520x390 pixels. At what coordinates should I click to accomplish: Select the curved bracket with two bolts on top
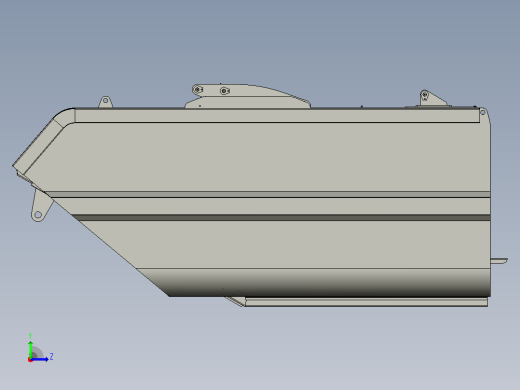point(247,96)
